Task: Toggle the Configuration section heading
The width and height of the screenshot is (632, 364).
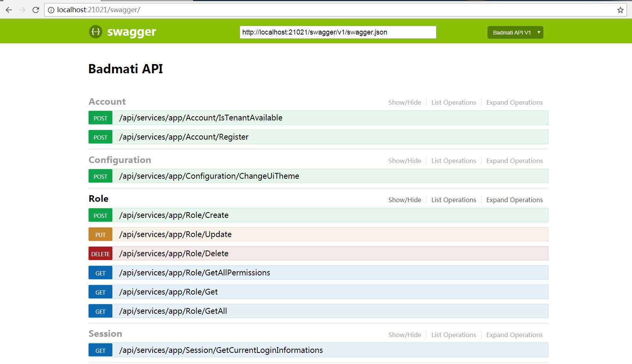Action: (120, 160)
